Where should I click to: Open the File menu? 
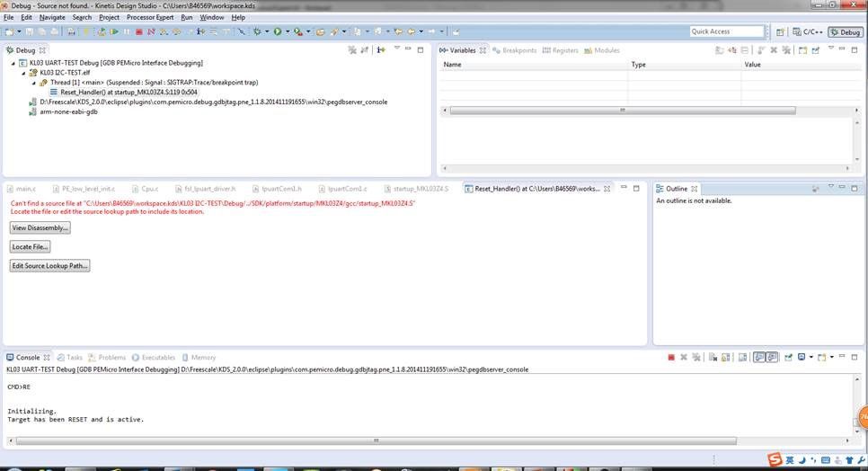click(x=8, y=17)
